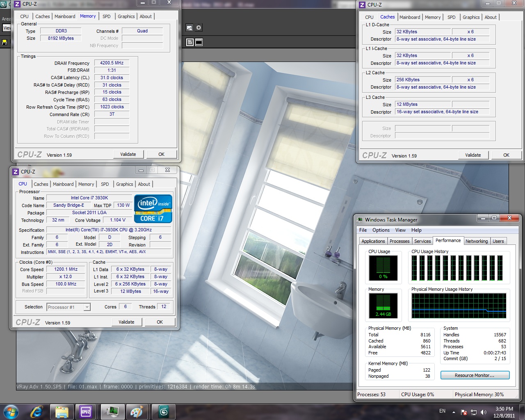Click Resource Monitor button
The image size is (525, 420).
coord(475,375)
